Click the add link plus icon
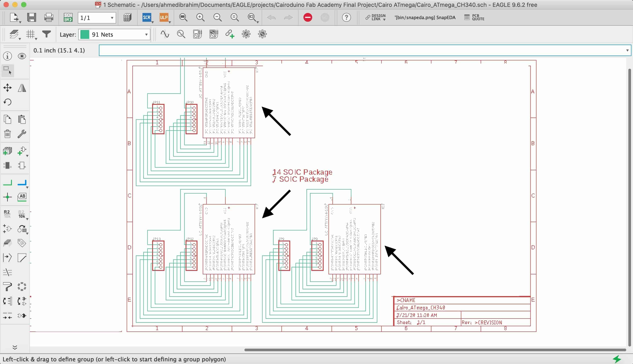 click(x=230, y=34)
